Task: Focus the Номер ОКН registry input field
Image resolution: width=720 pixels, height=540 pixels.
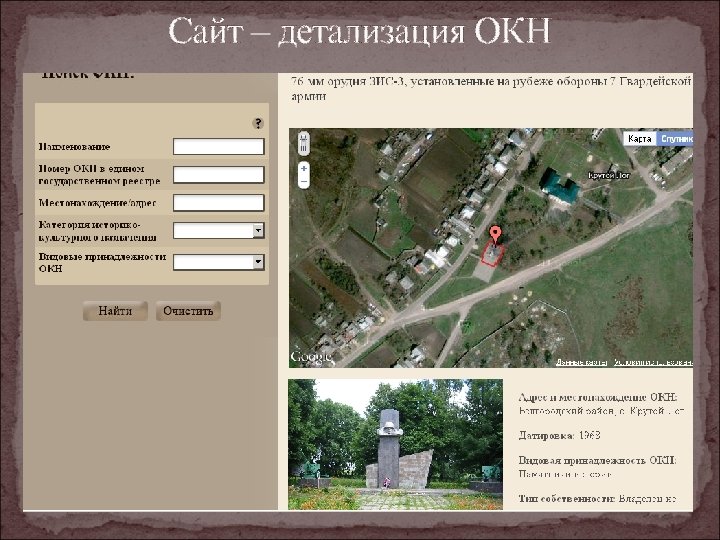Action: click(219, 175)
